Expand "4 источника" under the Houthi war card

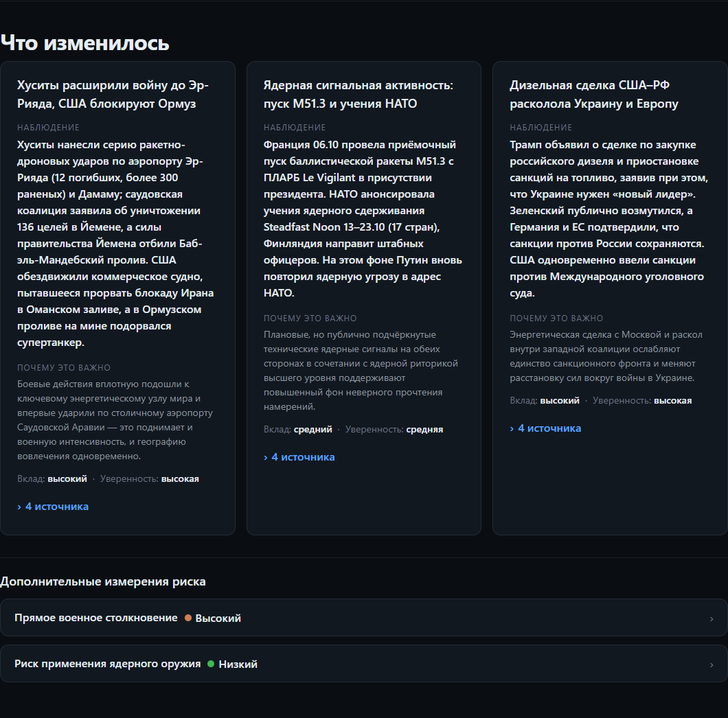[53, 507]
